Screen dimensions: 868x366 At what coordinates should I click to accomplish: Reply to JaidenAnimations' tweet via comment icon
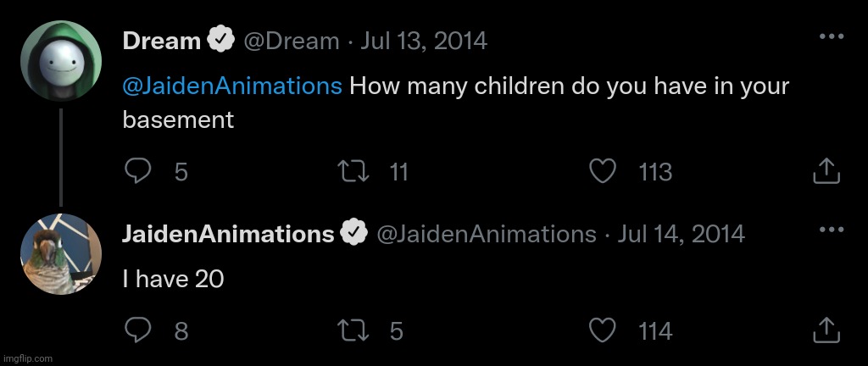[137, 330]
